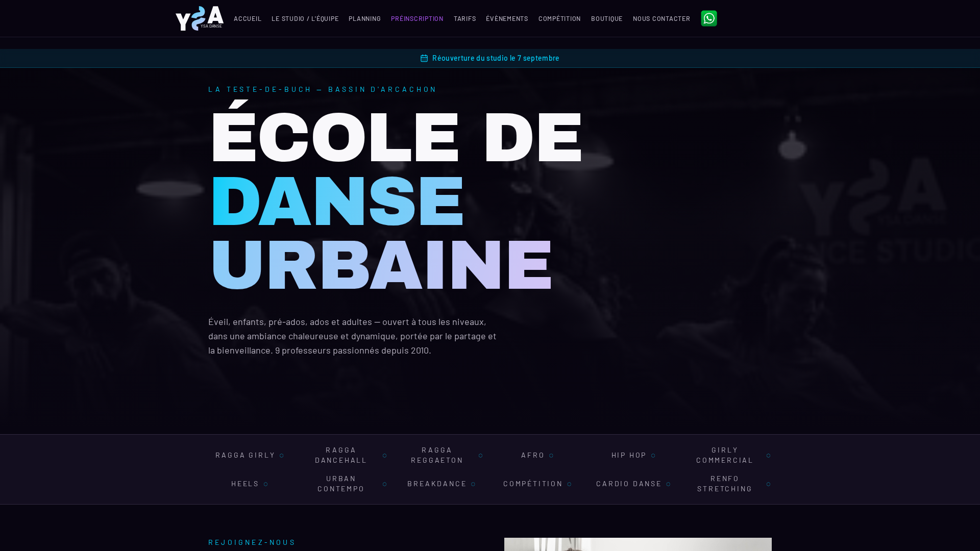Click the image below the styles strip
980x551 pixels.
[x=638, y=544]
